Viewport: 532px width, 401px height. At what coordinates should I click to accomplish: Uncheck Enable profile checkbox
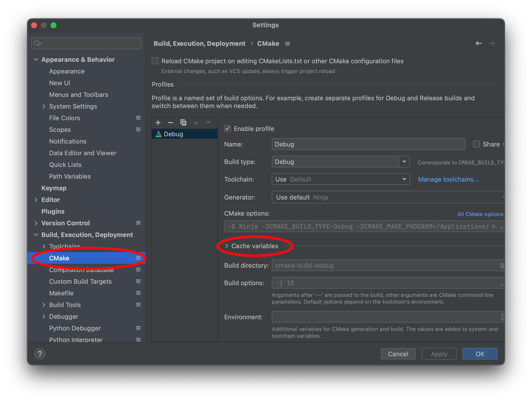(228, 128)
